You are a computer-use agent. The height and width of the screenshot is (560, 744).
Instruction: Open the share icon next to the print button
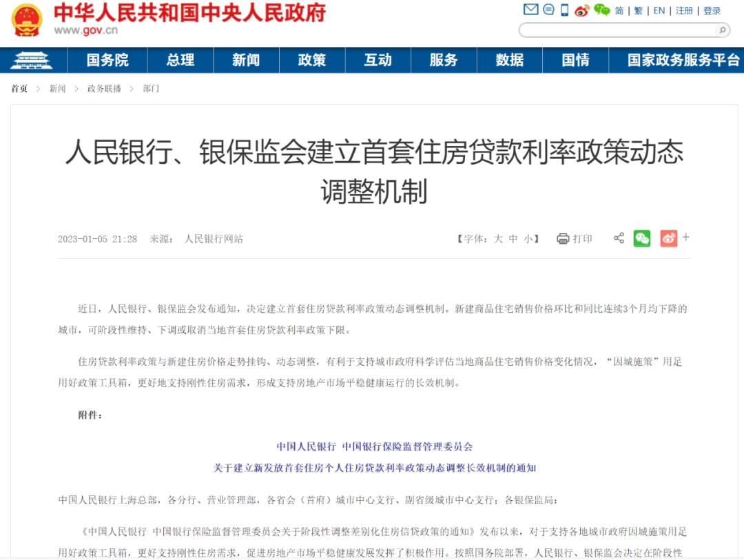coord(619,237)
